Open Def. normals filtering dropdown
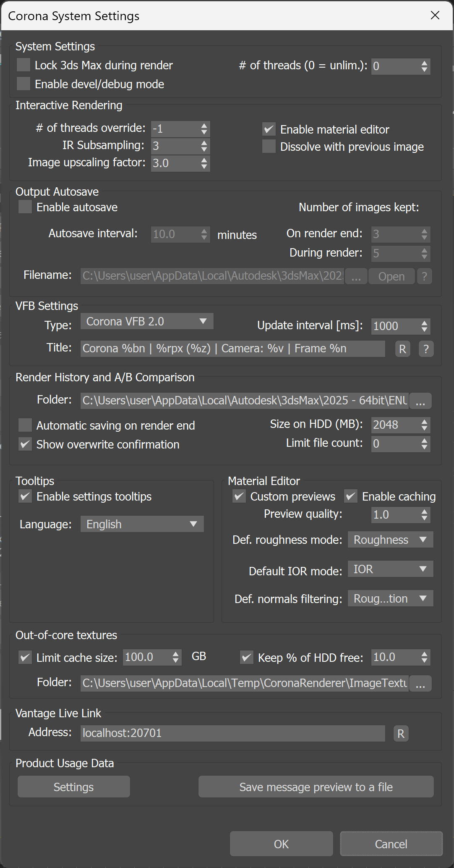 [x=391, y=598]
